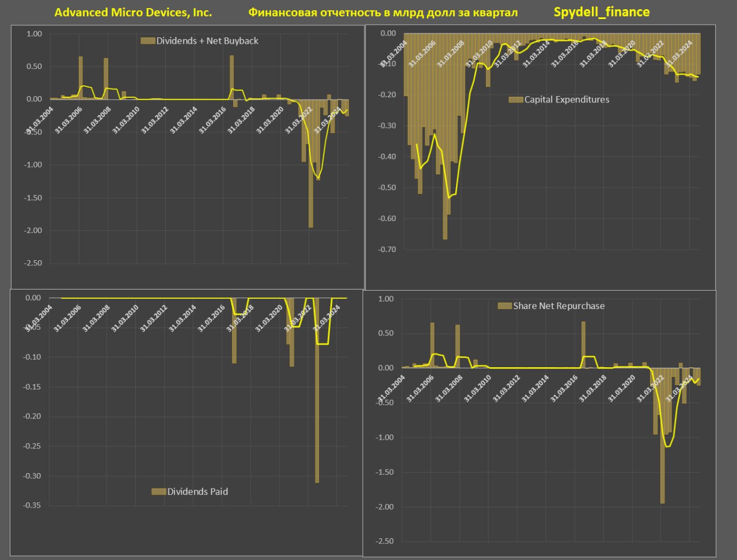Viewport: 737px width, 560px height.
Task: Click the Russian quarterly financial report subtitle
Action: tap(383, 12)
